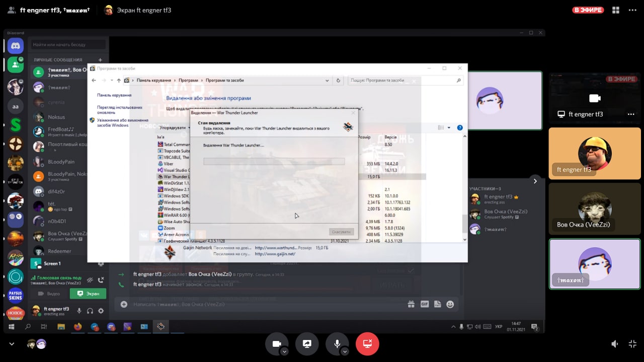Toggle screen sharing in call controls
The width and height of the screenshot is (644, 362).
pos(307,343)
